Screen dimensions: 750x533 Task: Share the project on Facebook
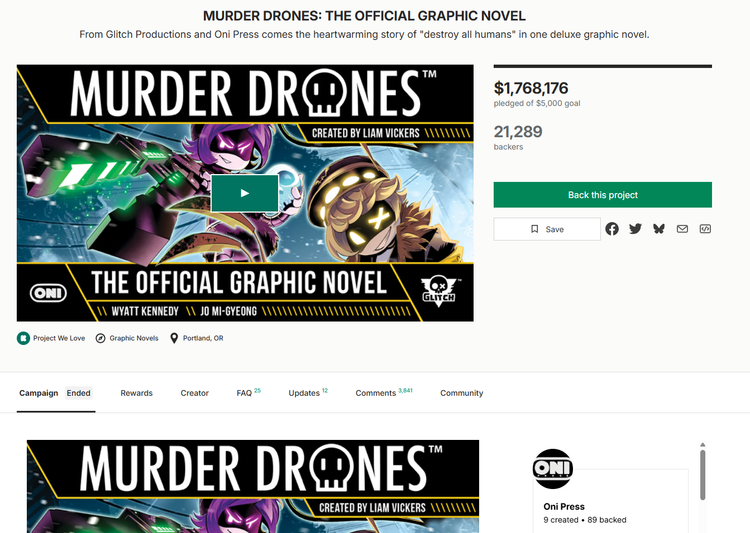pyautogui.click(x=612, y=229)
